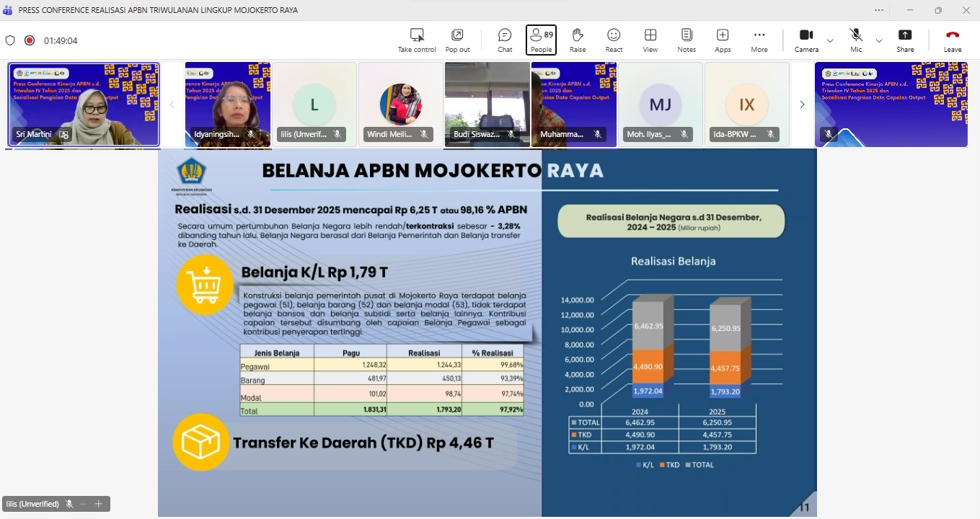Open the More actions menu
This screenshot has width=980, height=519.
759,40
